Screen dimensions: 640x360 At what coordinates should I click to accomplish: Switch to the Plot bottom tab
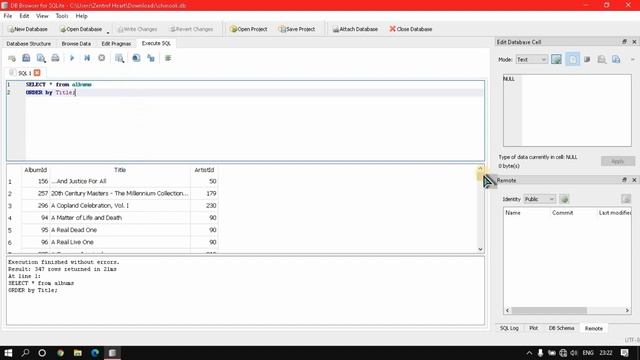[533, 328]
